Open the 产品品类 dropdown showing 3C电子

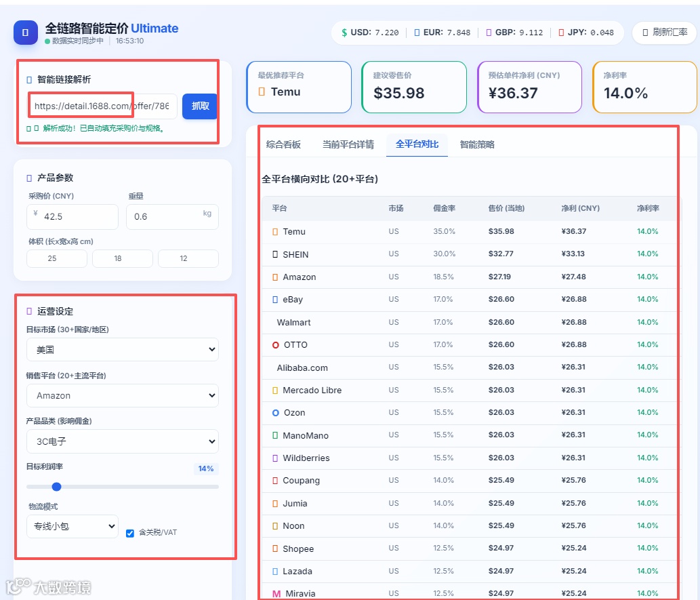(x=123, y=441)
